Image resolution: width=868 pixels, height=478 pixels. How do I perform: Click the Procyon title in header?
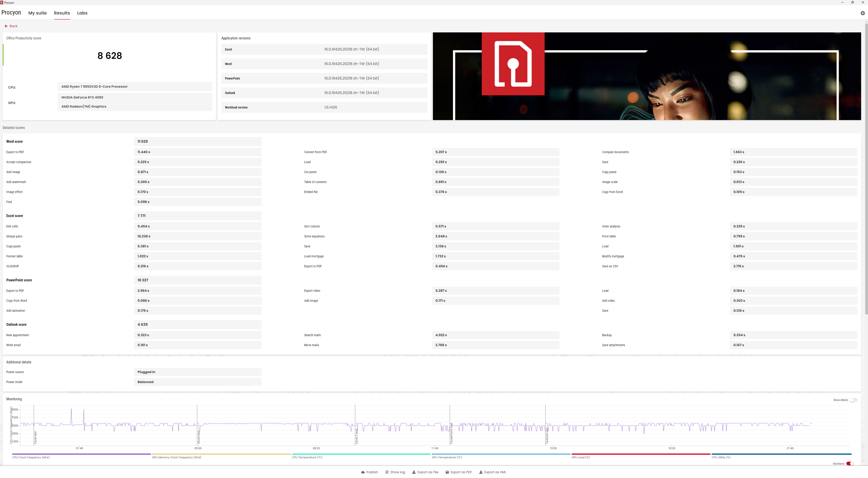[x=11, y=12]
